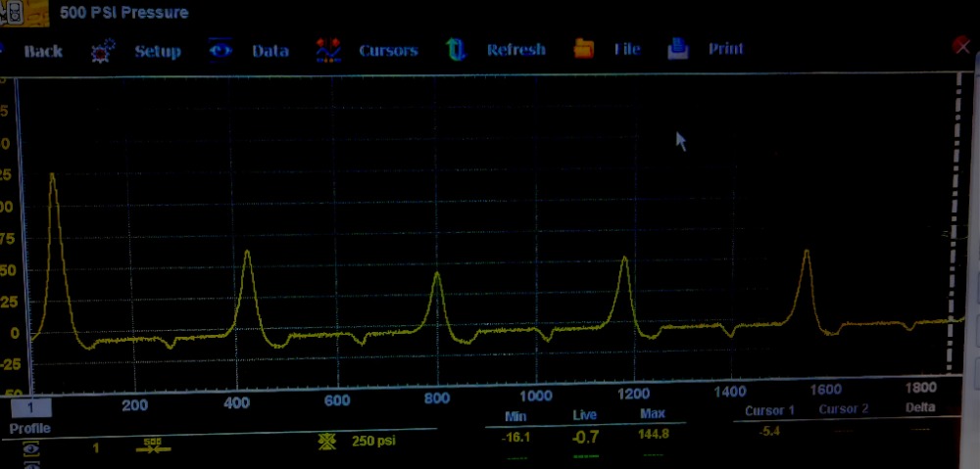
Task: Click the Cursors graph icon
Action: point(328,51)
